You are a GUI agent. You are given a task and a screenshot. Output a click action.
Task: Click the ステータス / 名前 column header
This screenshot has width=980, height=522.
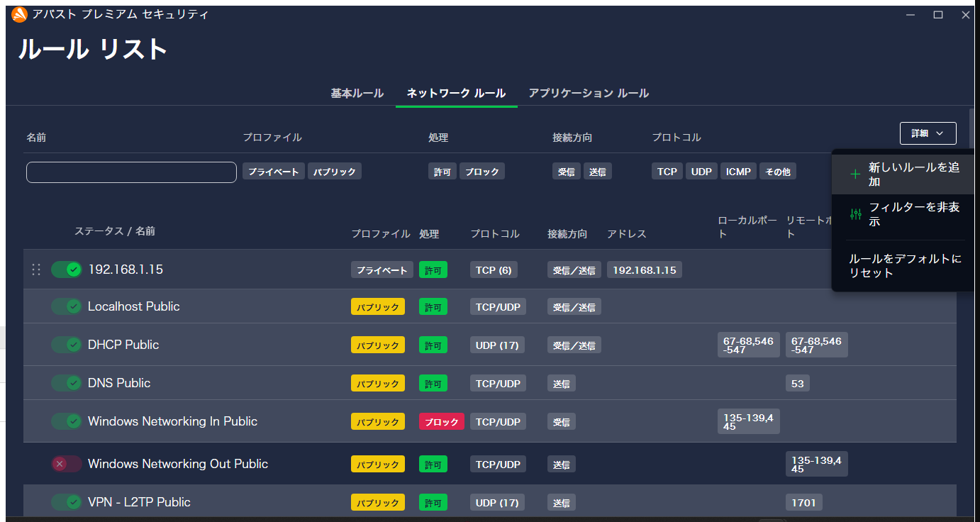pos(115,231)
